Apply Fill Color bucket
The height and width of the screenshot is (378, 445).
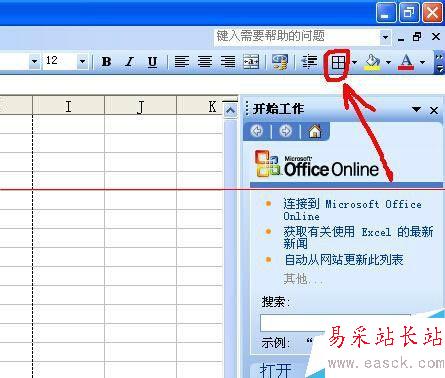pos(373,62)
